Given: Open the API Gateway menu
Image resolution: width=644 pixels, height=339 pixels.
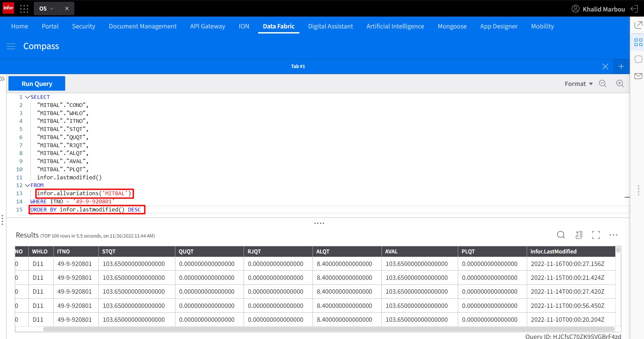Looking at the screenshot, I should point(207,26).
